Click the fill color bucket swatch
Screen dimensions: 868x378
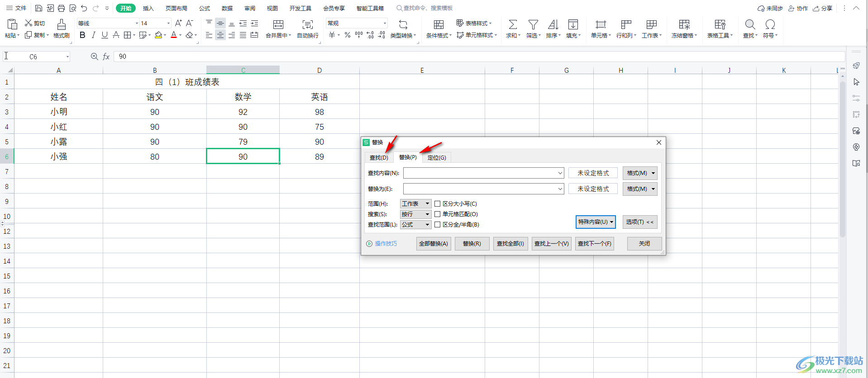158,35
